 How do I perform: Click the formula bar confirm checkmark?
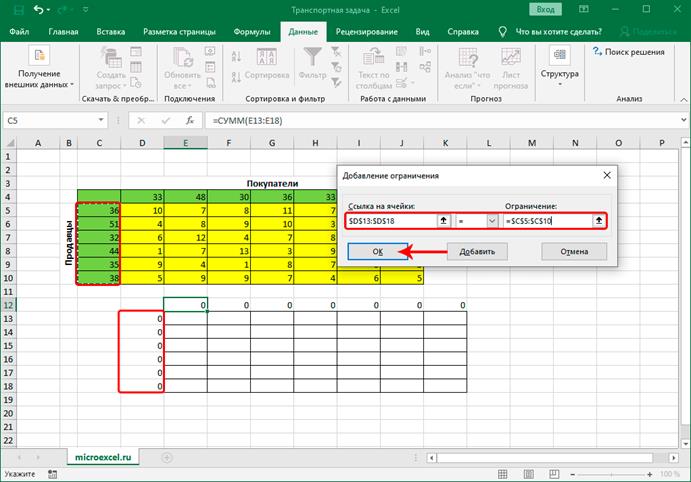(x=166, y=120)
